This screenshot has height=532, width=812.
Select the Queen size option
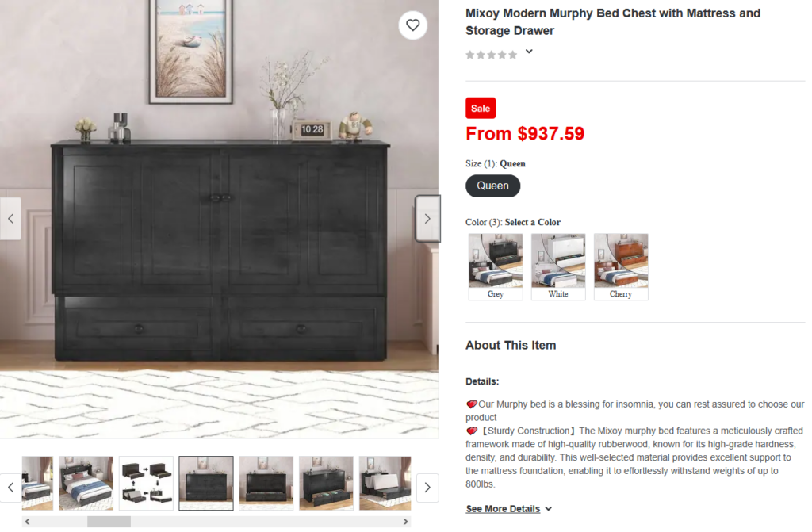[x=492, y=186]
